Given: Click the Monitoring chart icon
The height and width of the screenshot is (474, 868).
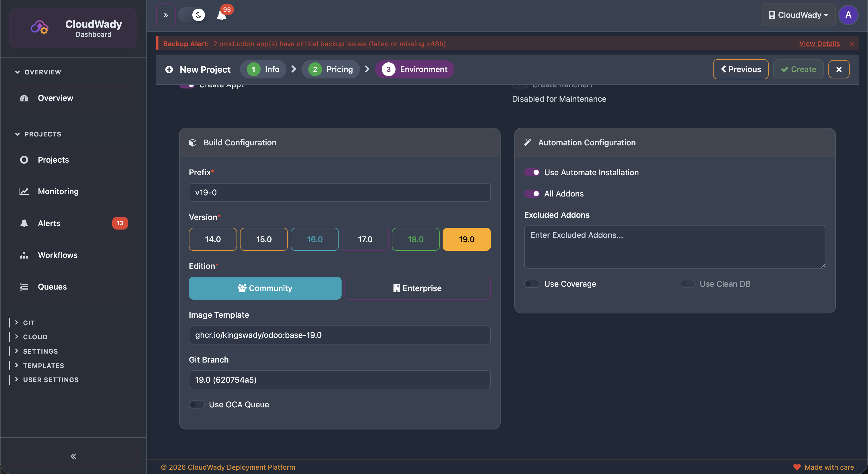Looking at the screenshot, I should pyautogui.click(x=24, y=192).
